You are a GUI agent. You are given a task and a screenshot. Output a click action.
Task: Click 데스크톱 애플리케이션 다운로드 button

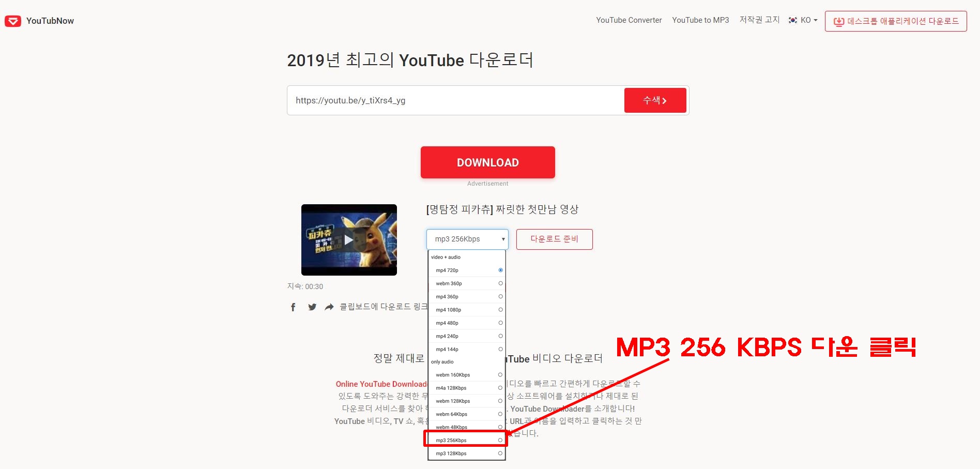point(896,21)
